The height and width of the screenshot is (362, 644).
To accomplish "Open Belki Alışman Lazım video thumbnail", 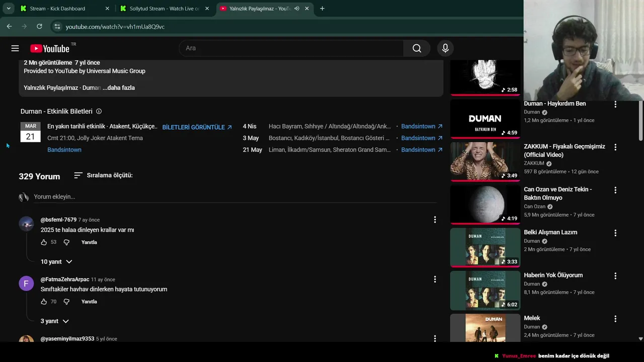I will [485, 247].
